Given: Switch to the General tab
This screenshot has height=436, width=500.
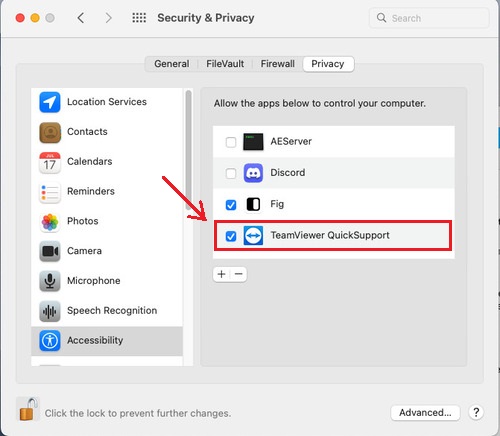Looking at the screenshot, I should [x=172, y=64].
